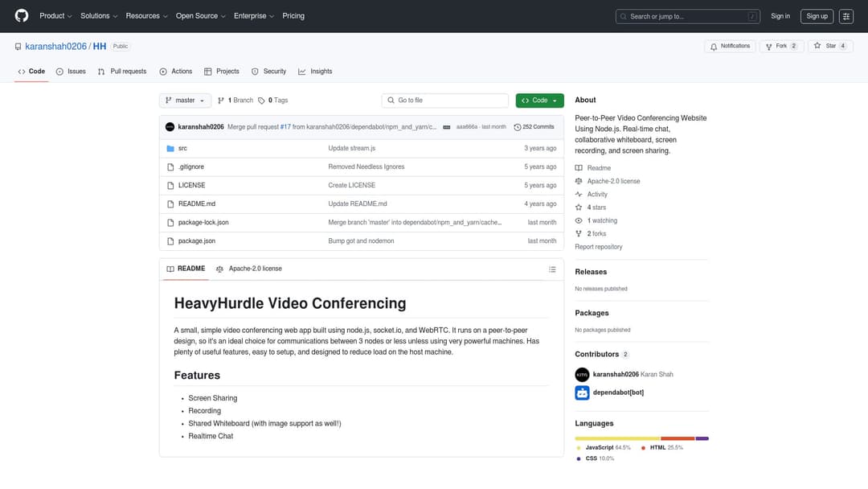868x489 pixels.
Task: Open karanshah0206 owner profile link
Action: click(x=56, y=47)
